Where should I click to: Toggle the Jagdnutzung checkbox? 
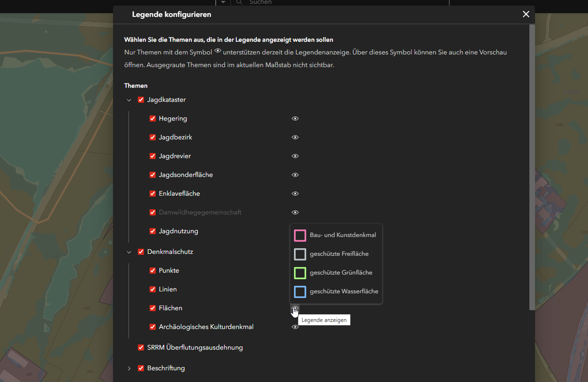(x=152, y=231)
